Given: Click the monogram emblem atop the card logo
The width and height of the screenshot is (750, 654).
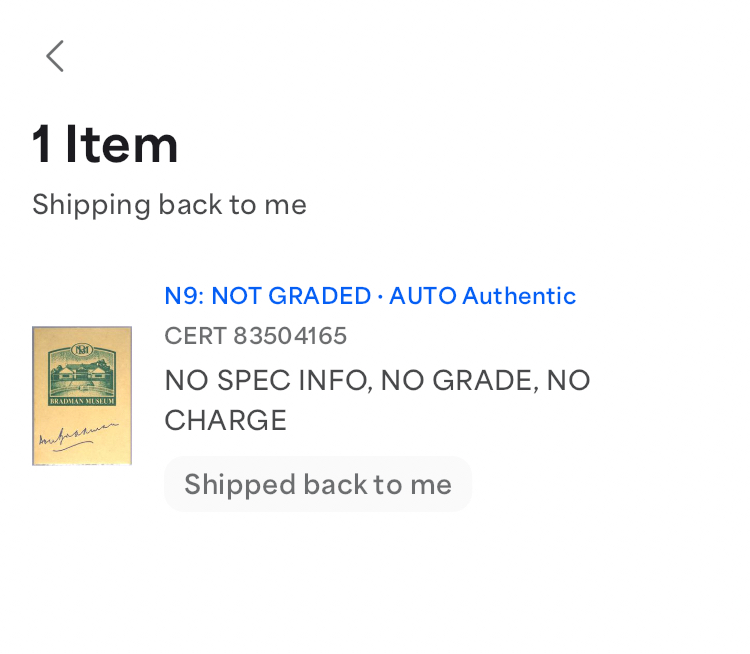Looking at the screenshot, I should 82,350.
